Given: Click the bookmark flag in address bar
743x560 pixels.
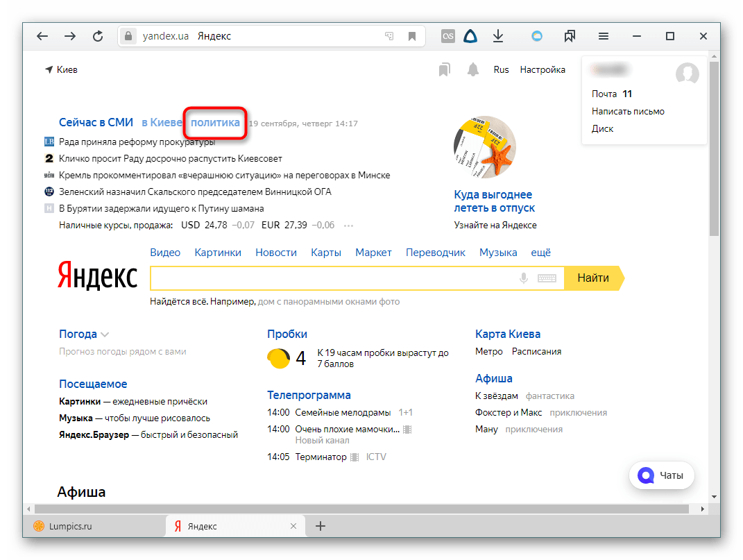Looking at the screenshot, I should pyautogui.click(x=412, y=36).
